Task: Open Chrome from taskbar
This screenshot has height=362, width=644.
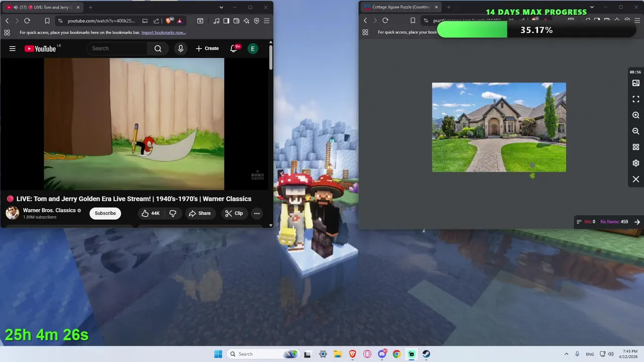Action: point(396,354)
